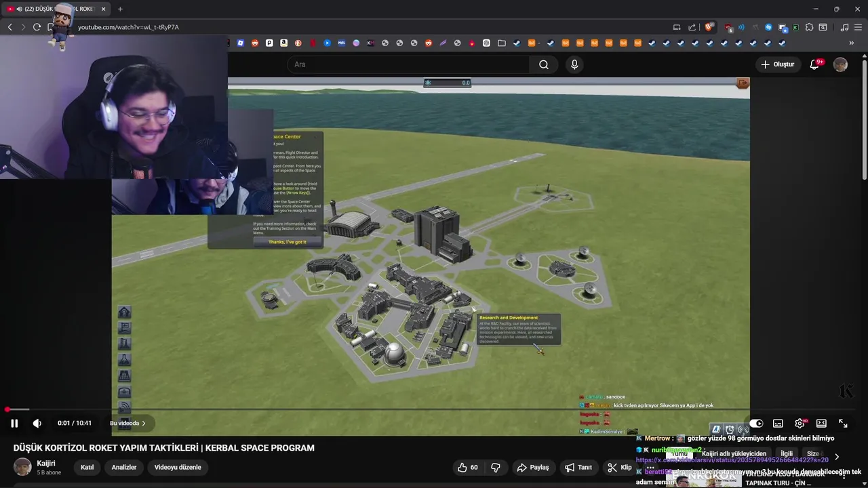The height and width of the screenshot is (488, 868).
Task: Open the extensions puzzle icon
Action: (x=809, y=27)
